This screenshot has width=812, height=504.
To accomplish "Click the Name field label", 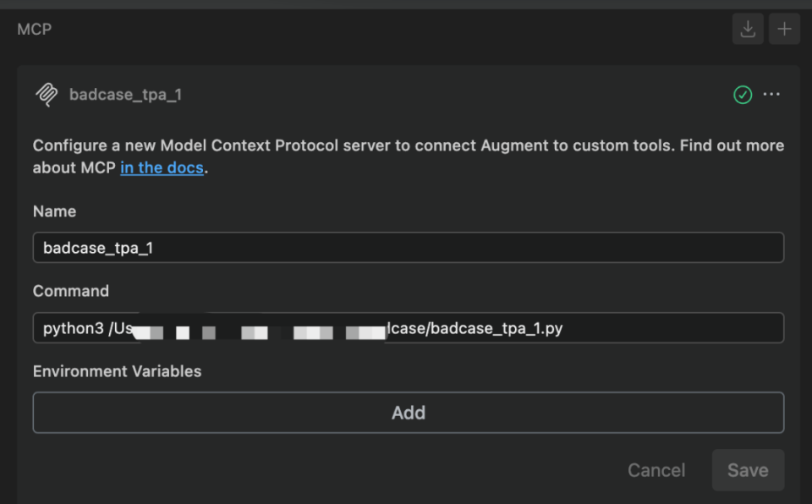I will [x=54, y=211].
